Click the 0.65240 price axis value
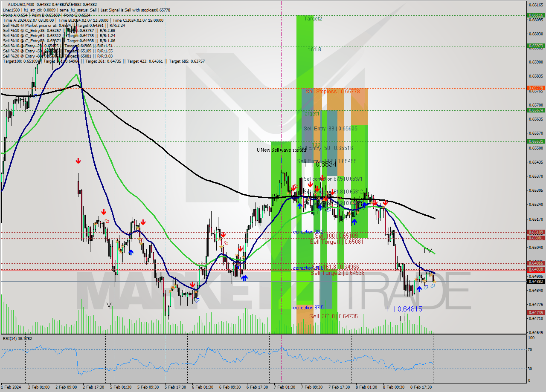Viewport: 546px width, 392px height. pyautogui.click(x=536, y=205)
